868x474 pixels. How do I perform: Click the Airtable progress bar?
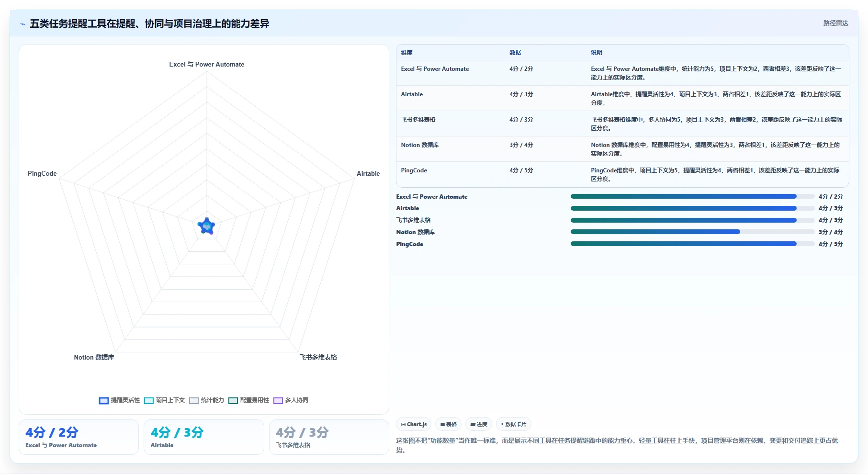pyautogui.click(x=692, y=208)
